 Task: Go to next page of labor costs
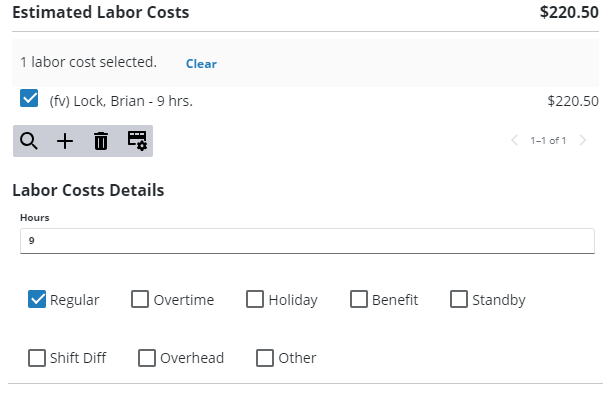coord(583,141)
